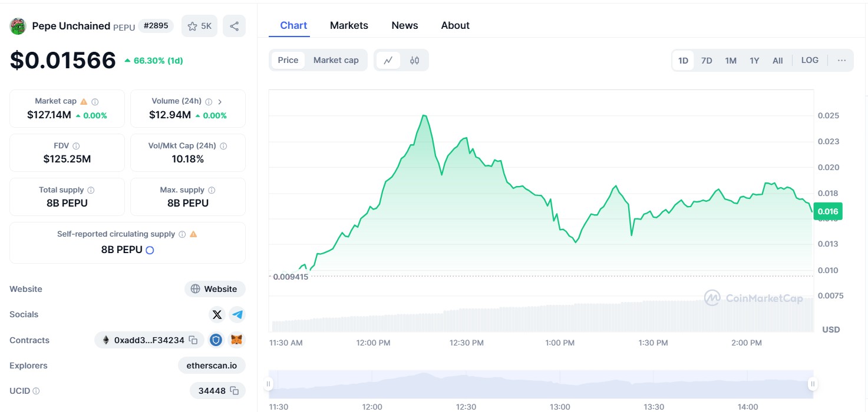Screen dimensions: 868x412
Task: Click the $127.14M market cap value
Action: click(49, 115)
